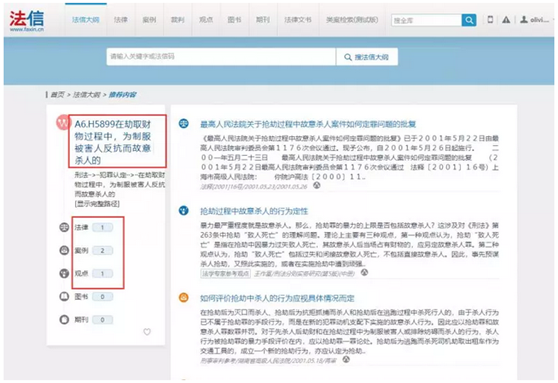Click the 刑法->犯罪认定 path text
Viewport: 558px width, 383px height.
(x=120, y=184)
